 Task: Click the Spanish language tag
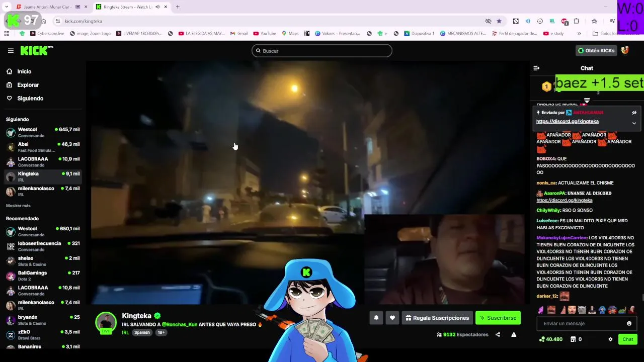(142, 332)
